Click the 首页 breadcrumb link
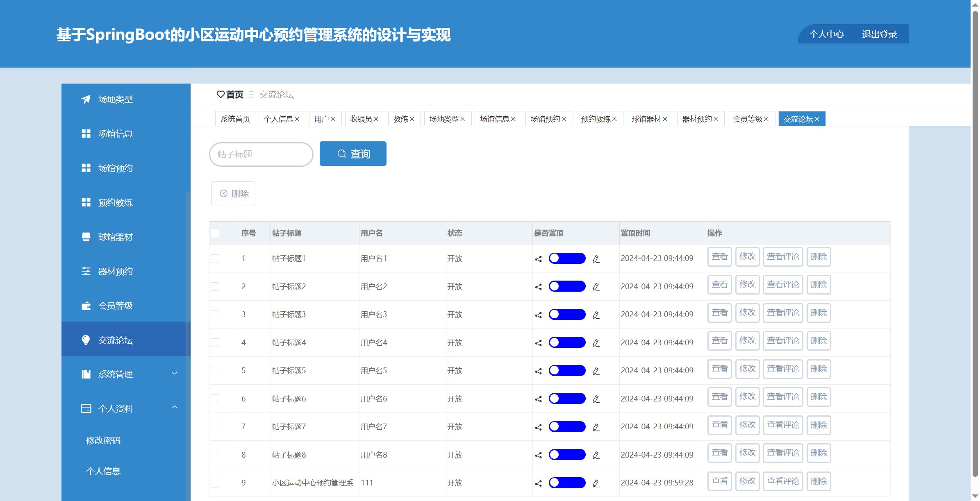The width and height of the screenshot is (980, 501). [235, 95]
